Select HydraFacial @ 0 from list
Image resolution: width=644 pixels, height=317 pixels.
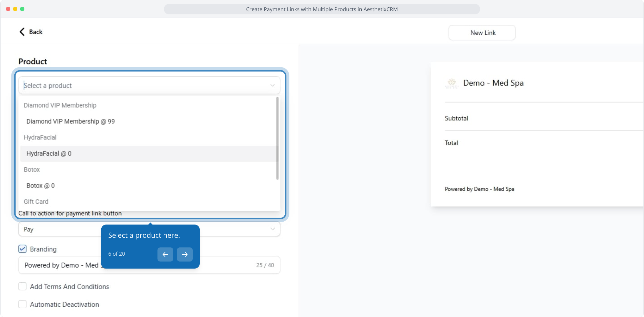(x=49, y=154)
